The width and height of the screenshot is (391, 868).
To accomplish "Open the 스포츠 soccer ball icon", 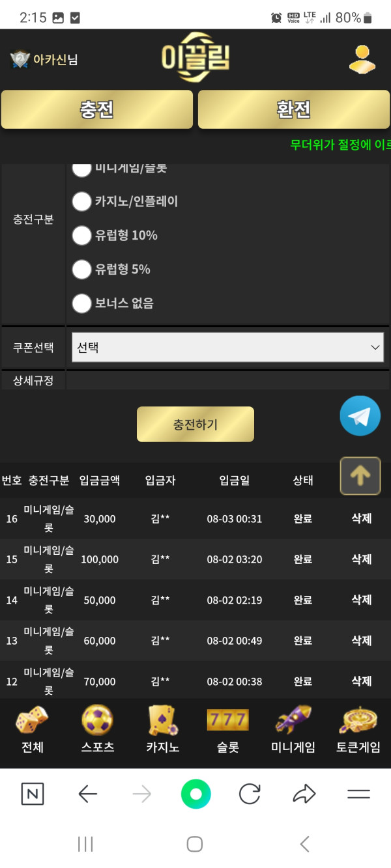I will [x=98, y=720].
